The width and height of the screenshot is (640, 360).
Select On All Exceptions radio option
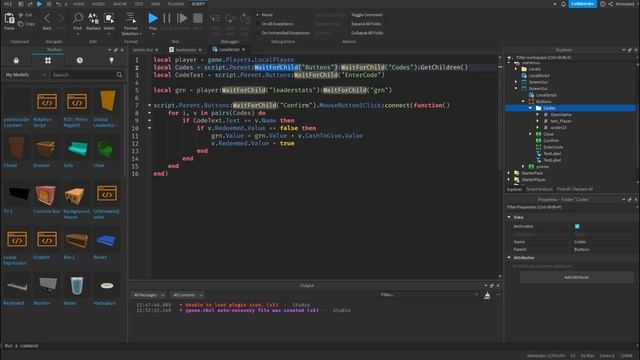click(258, 24)
